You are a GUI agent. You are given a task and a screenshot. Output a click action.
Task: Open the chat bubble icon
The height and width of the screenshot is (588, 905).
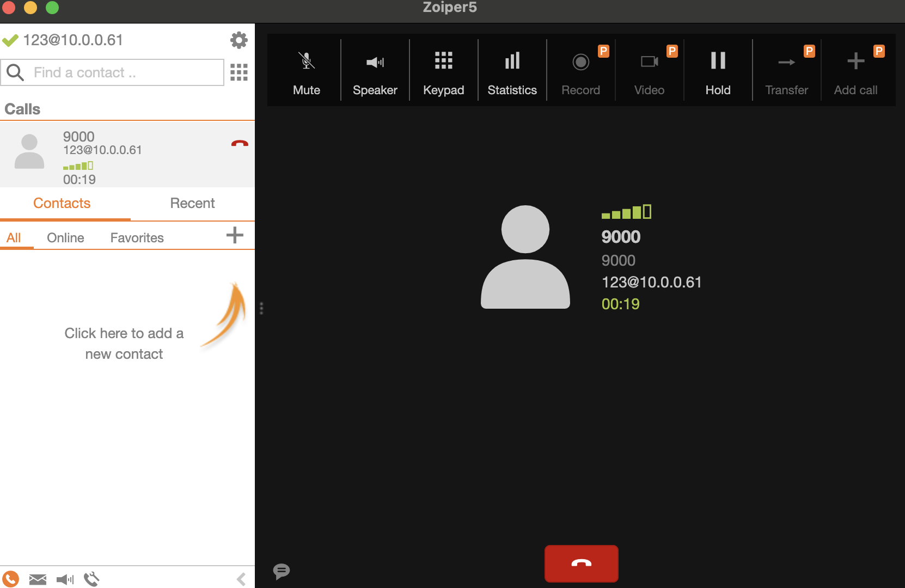click(x=282, y=571)
